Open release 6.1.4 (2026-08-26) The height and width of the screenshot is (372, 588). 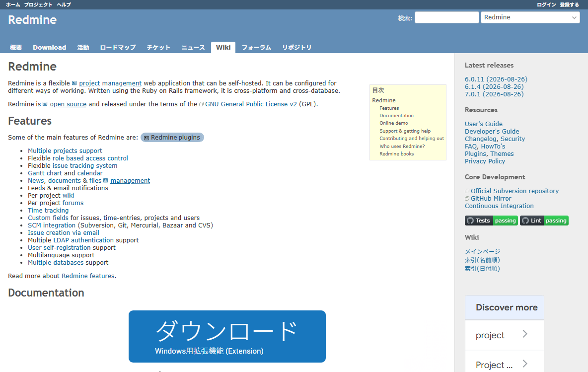pyautogui.click(x=494, y=87)
